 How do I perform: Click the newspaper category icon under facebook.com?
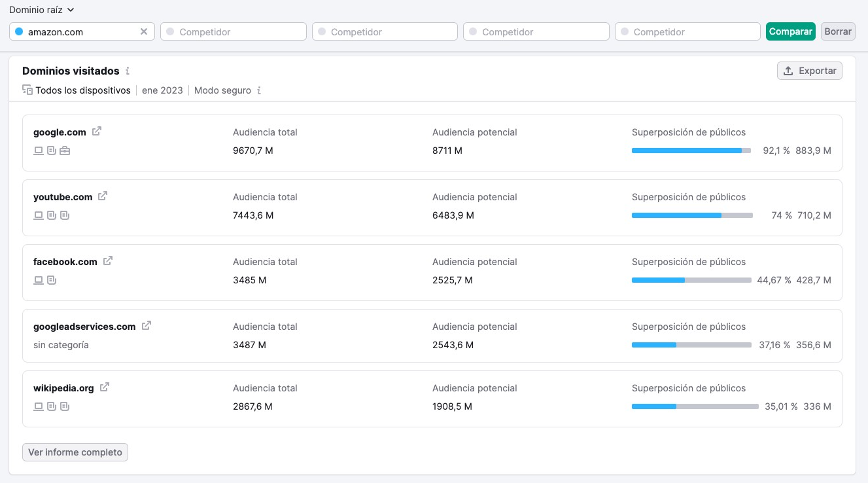click(52, 280)
